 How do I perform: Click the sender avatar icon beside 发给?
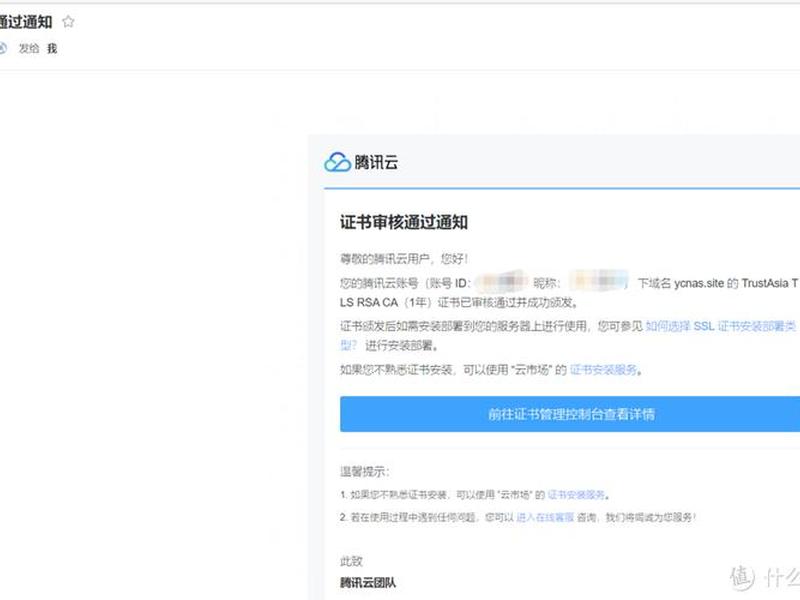3,48
